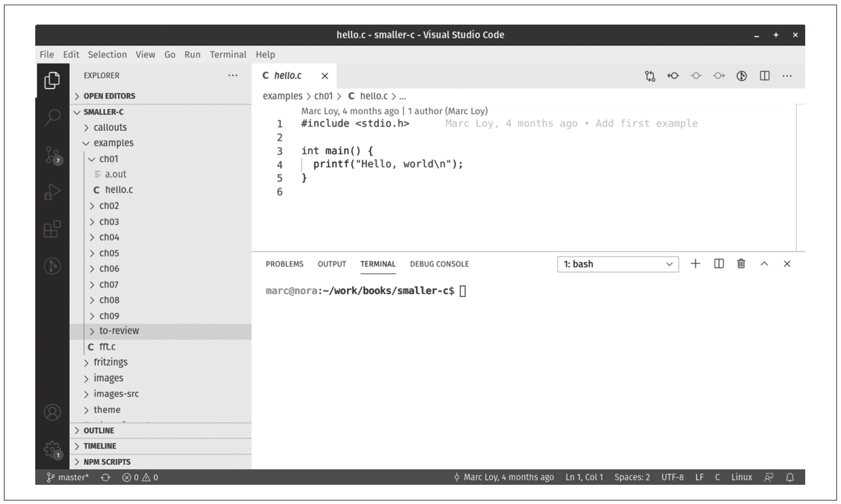Expand the TIMELINE section

160,446
